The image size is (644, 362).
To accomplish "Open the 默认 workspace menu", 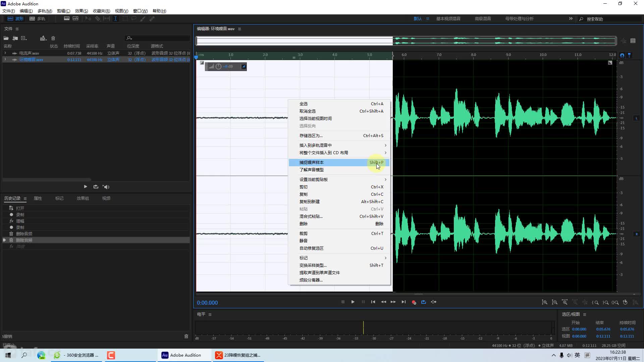I will [x=428, y=19].
